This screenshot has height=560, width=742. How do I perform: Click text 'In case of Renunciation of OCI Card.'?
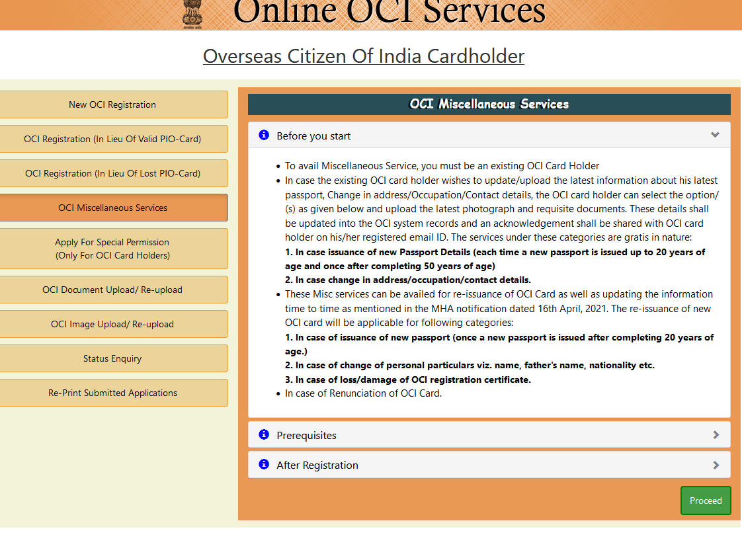click(364, 393)
